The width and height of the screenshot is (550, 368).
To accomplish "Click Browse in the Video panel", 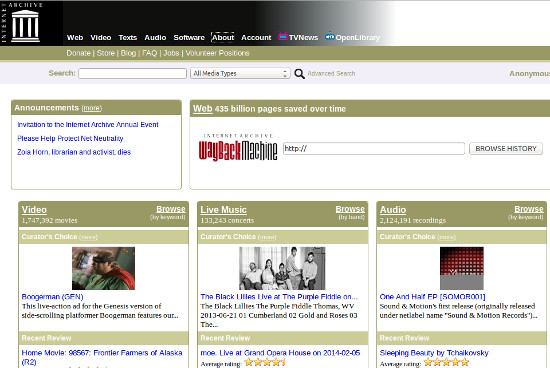I will 171,209.
